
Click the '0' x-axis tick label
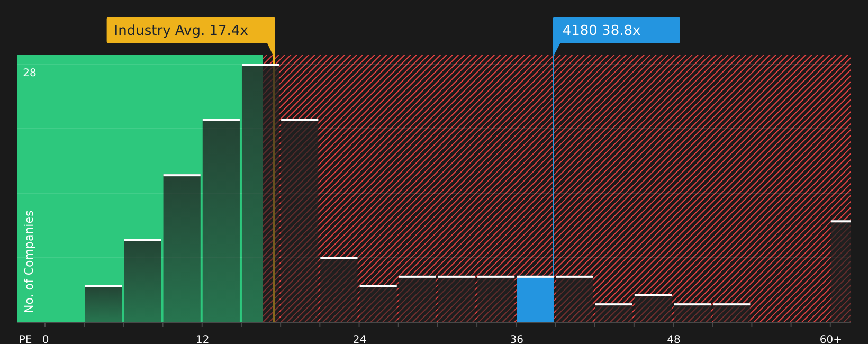(x=46, y=339)
